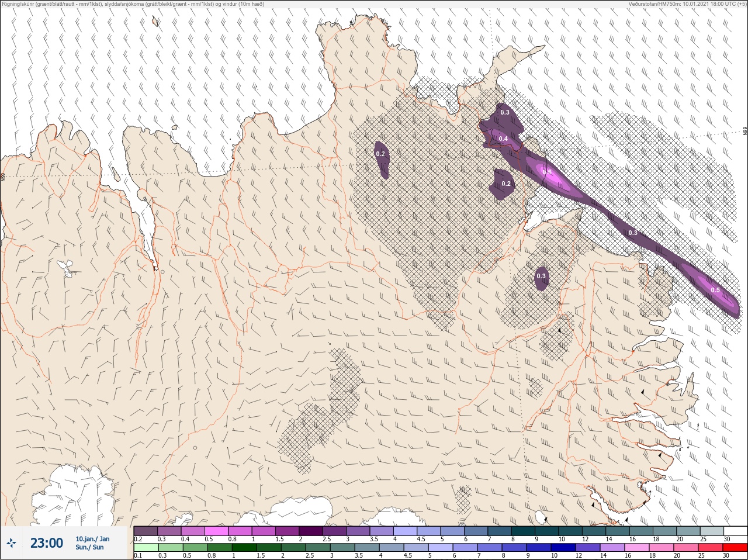748x560 pixels.
Task: Click the Veðurstofan logo icon beside the time
Action: [x=12, y=543]
